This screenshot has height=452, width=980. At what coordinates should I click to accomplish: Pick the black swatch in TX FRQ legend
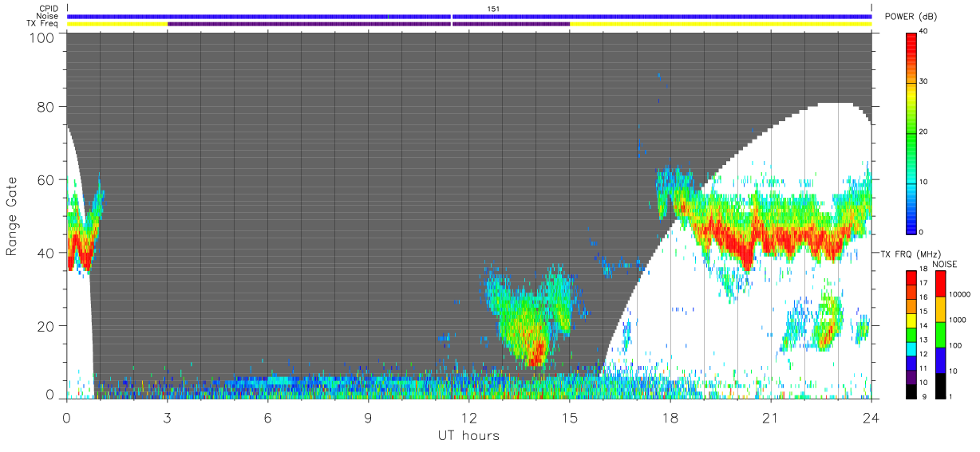[912, 391]
